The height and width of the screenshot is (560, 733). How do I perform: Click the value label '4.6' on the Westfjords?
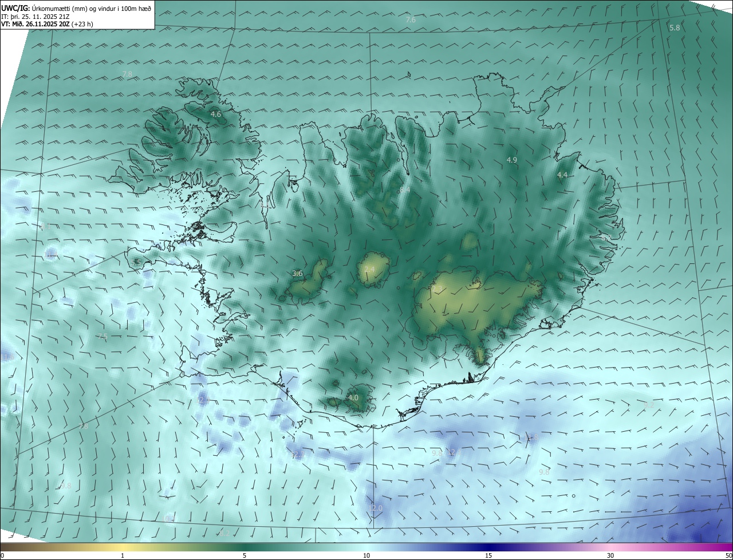216,115
